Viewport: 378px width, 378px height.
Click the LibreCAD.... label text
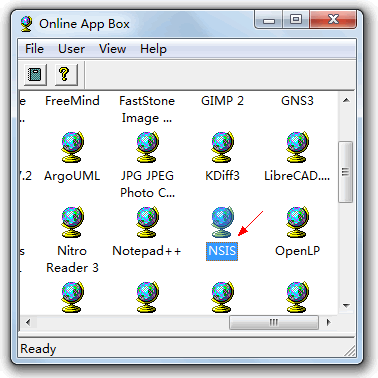(297, 176)
